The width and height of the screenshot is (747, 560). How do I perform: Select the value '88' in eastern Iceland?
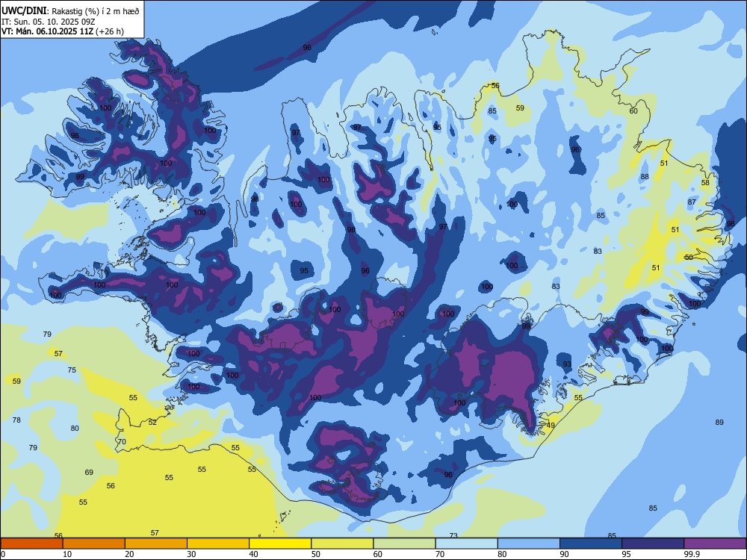645,177
